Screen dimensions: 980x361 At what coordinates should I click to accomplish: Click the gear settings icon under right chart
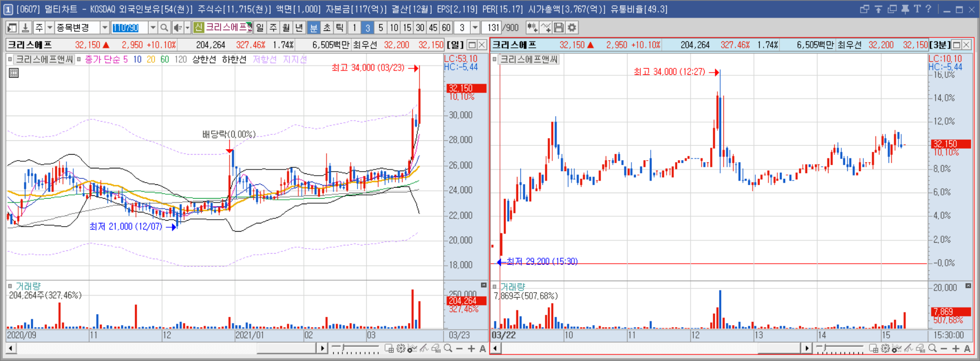[x=885, y=348]
